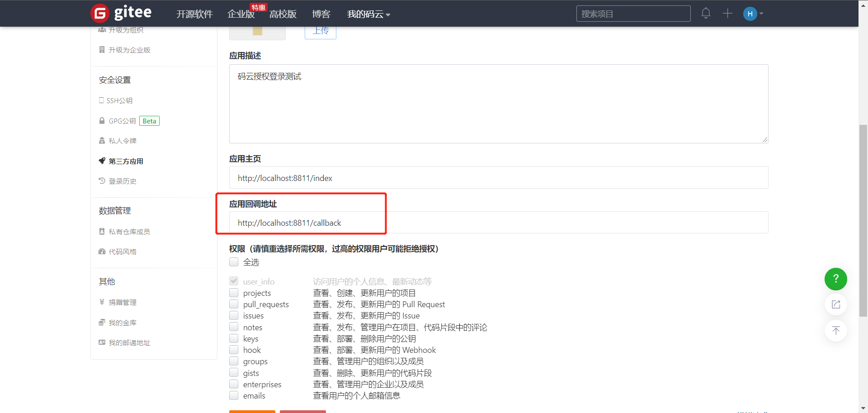Viewport: 868px width, 413px height.
Task: Open 登录历史 in the sidebar
Action: click(122, 180)
